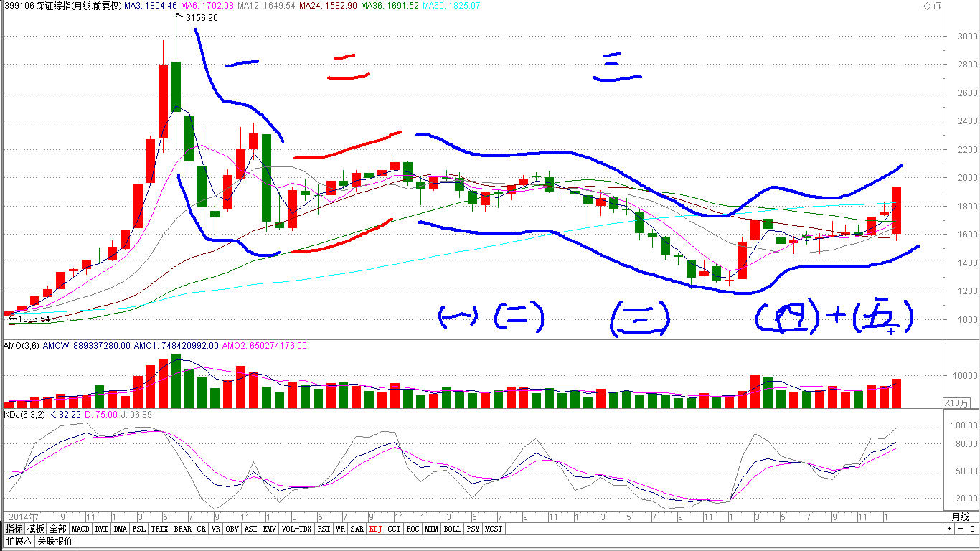Click the 3156.96 high price label
Screen dimensions: 980x551
point(202,18)
